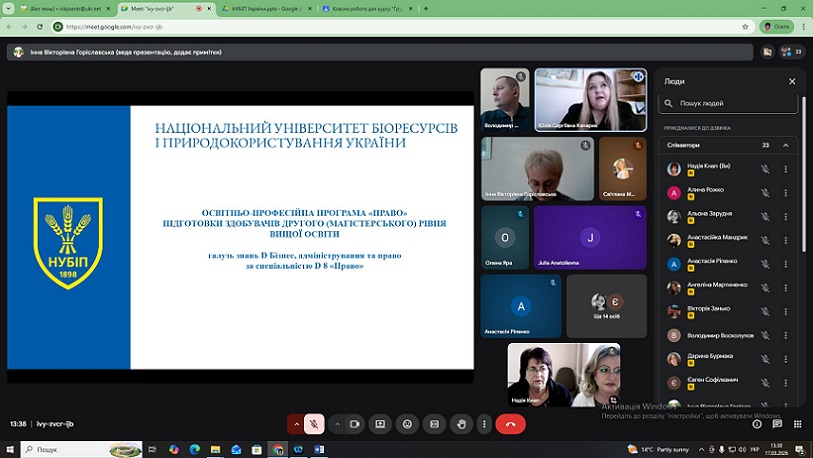813x458 pixels.
Task: Bookmark this page with the star icon
Action: 745,26
